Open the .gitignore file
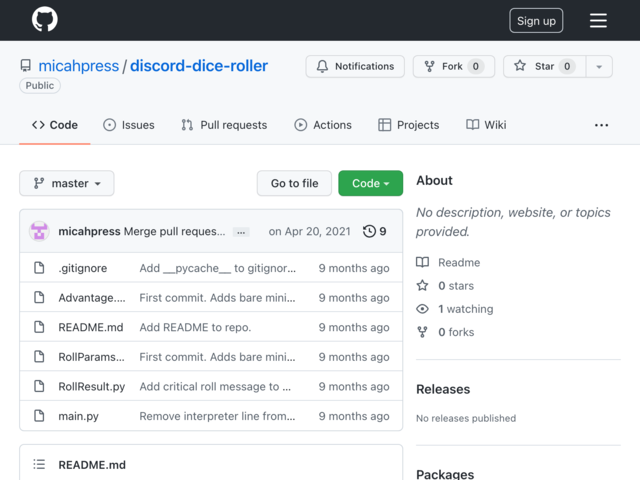 (82, 268)
